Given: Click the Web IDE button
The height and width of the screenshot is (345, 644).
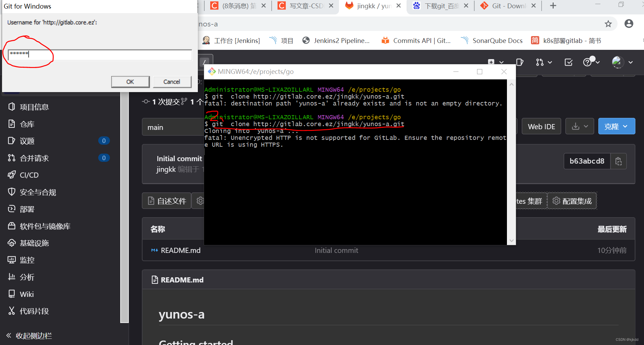Looking at the screenshot, I should click(x=541, y=126).
